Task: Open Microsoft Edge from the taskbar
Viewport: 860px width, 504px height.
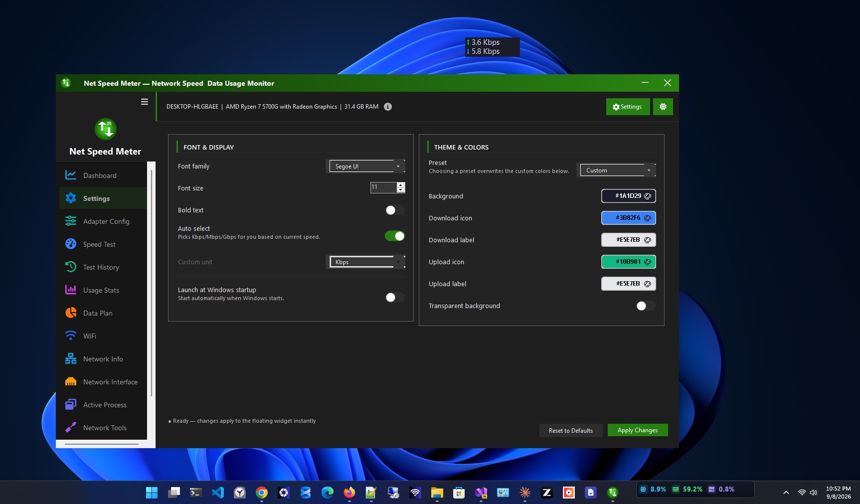Action: (328, 493)
